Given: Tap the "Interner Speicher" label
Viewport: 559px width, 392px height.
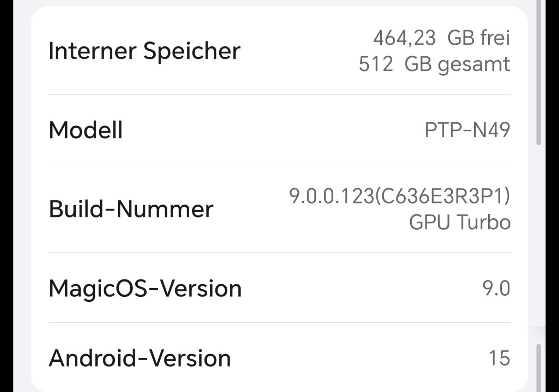Looking at the screenshot, I should [144, 51].
